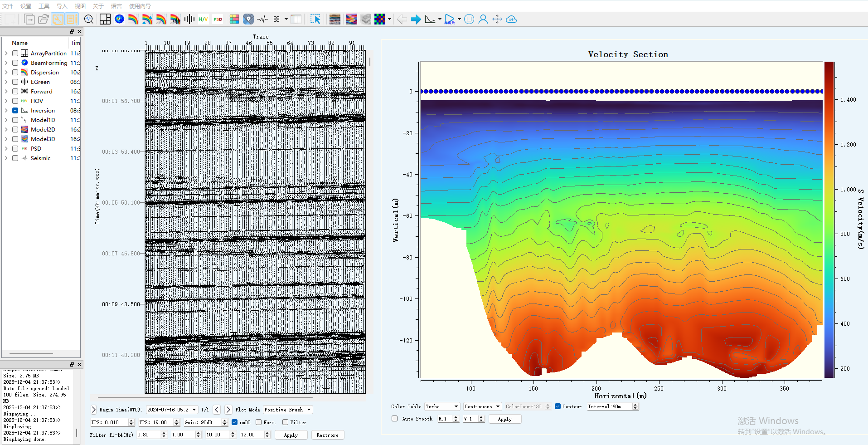Image resolution: width=868 pixels, height=445 pixels.
Task: Enable the Auto Smooth checkbox
Action: click(395, 419)
